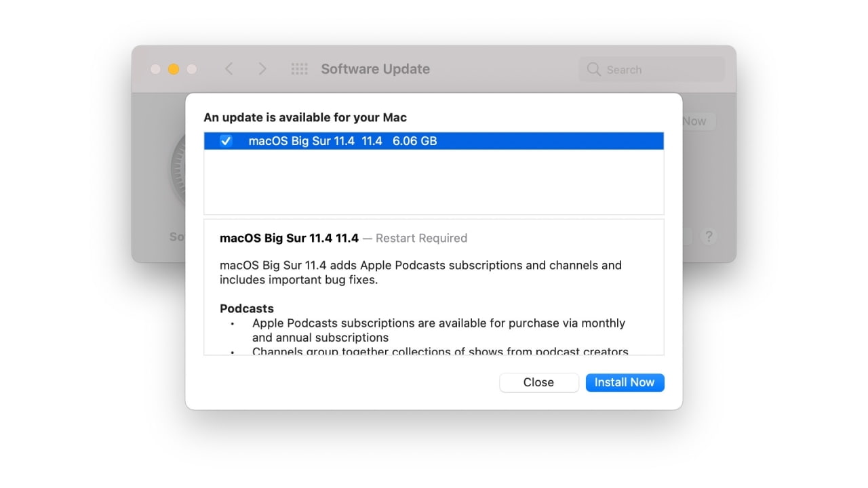Click the yellow minimize traffic light
868x488 pixels.
pos(173,68)
